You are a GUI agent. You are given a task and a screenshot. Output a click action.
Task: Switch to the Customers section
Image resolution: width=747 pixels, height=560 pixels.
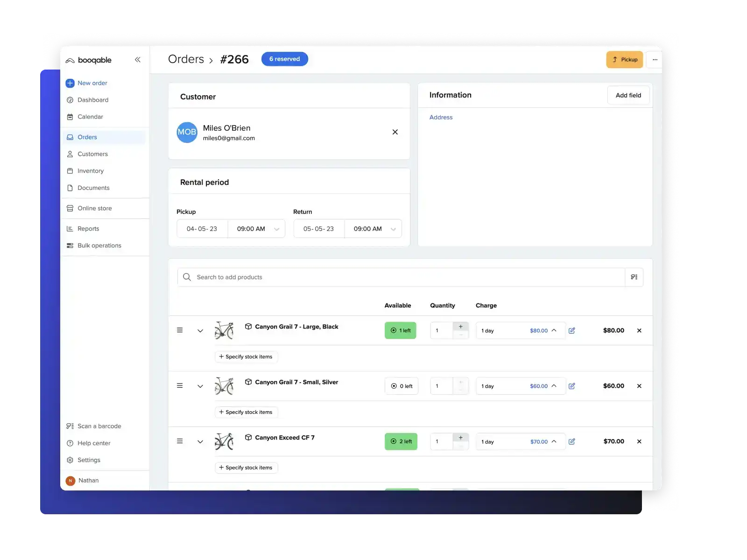(x=92, y=154)
